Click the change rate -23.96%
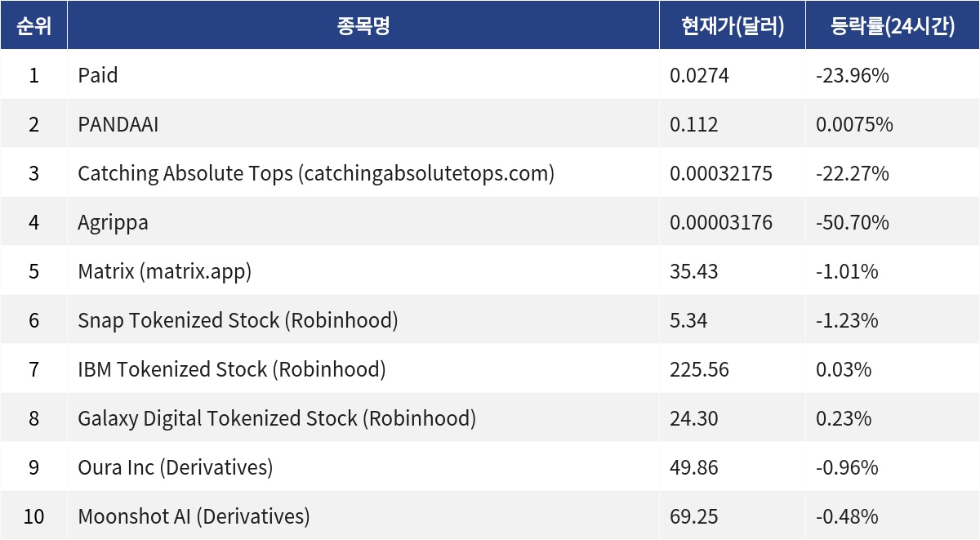This screenshot has width=980, height=540. (853, 76)
